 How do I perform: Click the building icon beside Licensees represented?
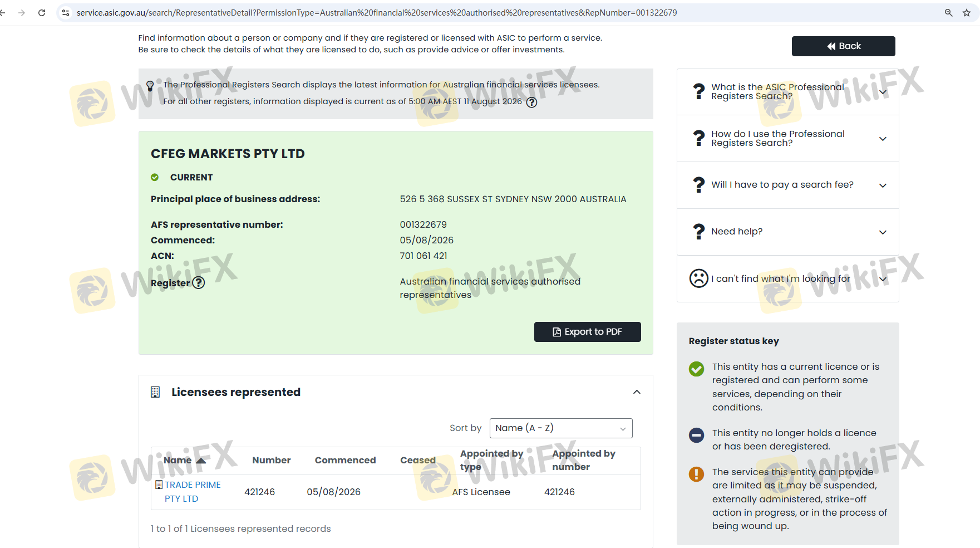(155, 392)
